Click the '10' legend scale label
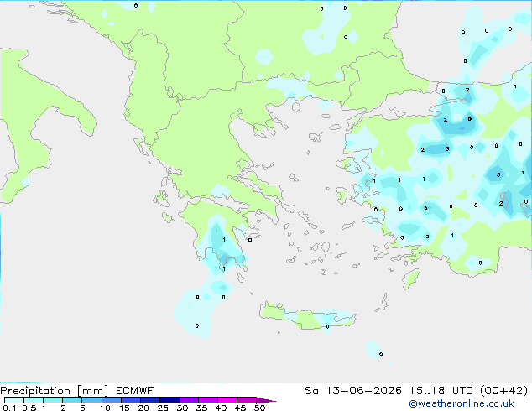Screen dimensions: 532x411 point(105,408)
